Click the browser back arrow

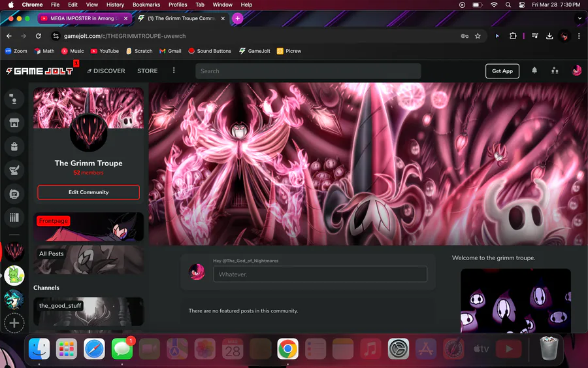[9, 36]
